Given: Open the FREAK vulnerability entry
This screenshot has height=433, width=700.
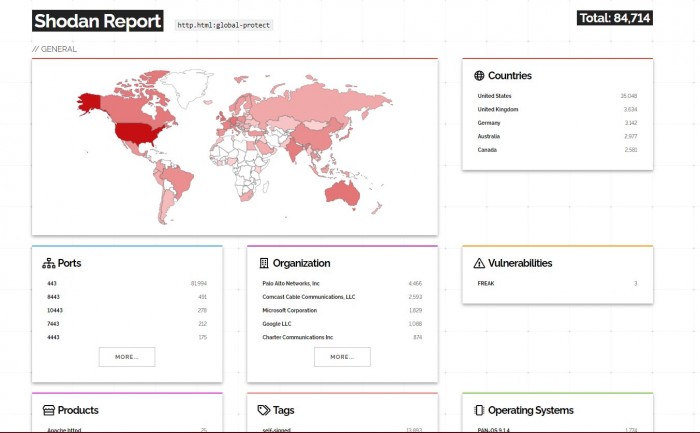Looking at the screenshot, I should point(487,284).
